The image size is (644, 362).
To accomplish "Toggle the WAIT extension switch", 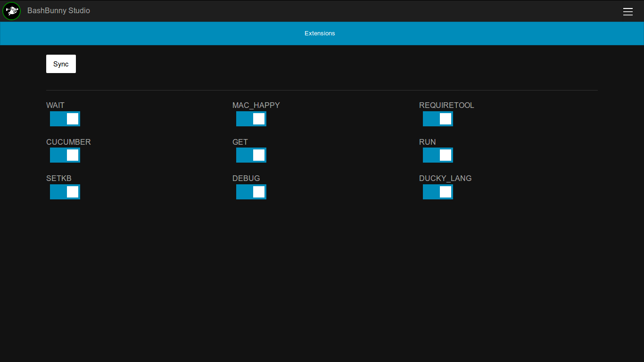I will (x=65, y=119).
